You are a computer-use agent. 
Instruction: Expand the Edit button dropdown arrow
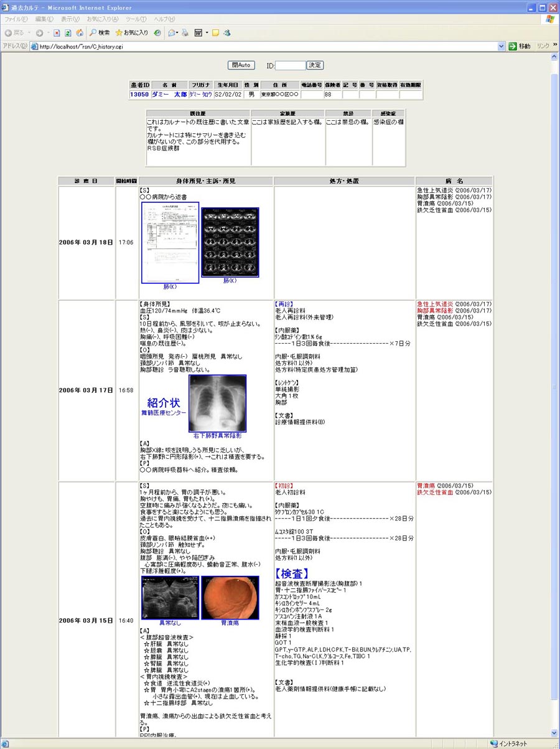207,32
